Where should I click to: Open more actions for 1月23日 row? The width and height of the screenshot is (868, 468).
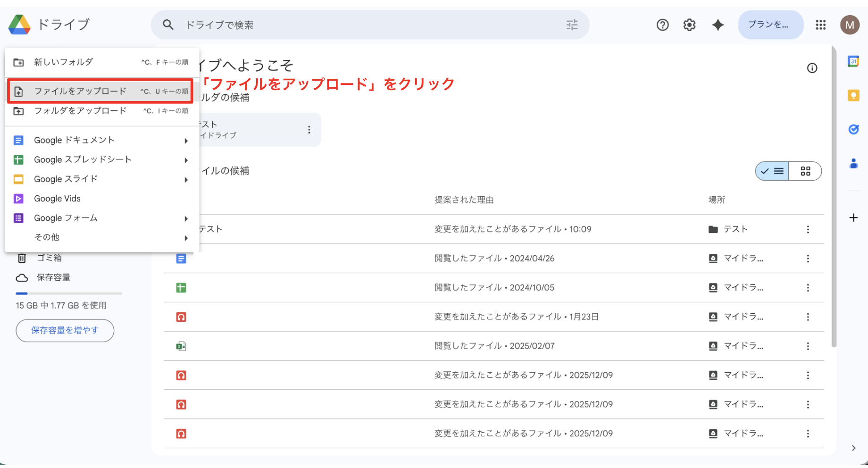808,317
